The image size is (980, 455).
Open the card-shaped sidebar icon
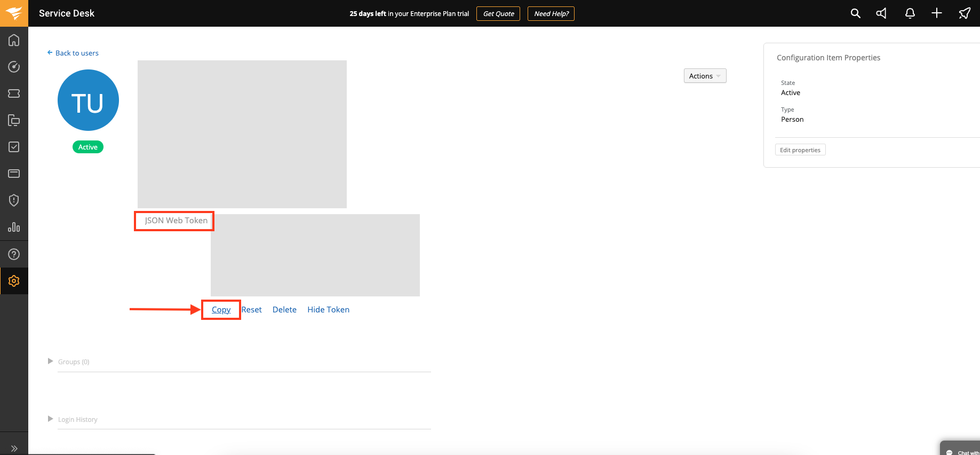click(14, 174)
